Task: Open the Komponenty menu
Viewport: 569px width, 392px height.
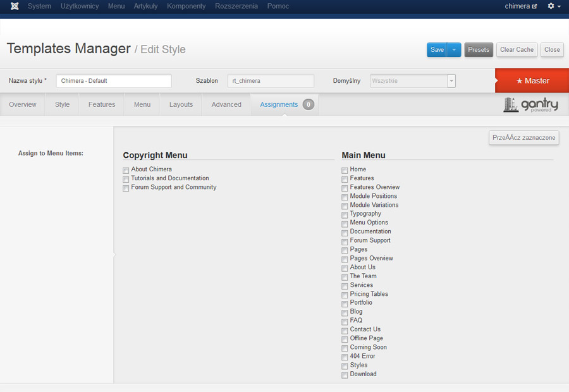Action: point(186,6)
